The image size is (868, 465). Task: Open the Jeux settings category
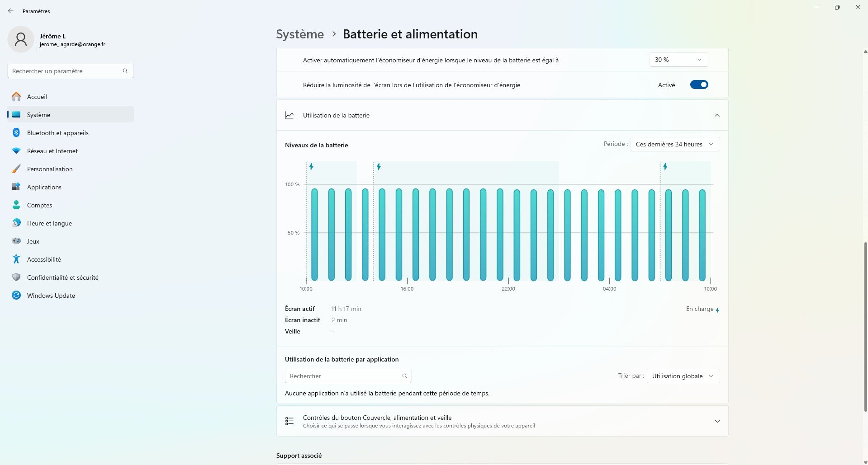tap(33, 241)
